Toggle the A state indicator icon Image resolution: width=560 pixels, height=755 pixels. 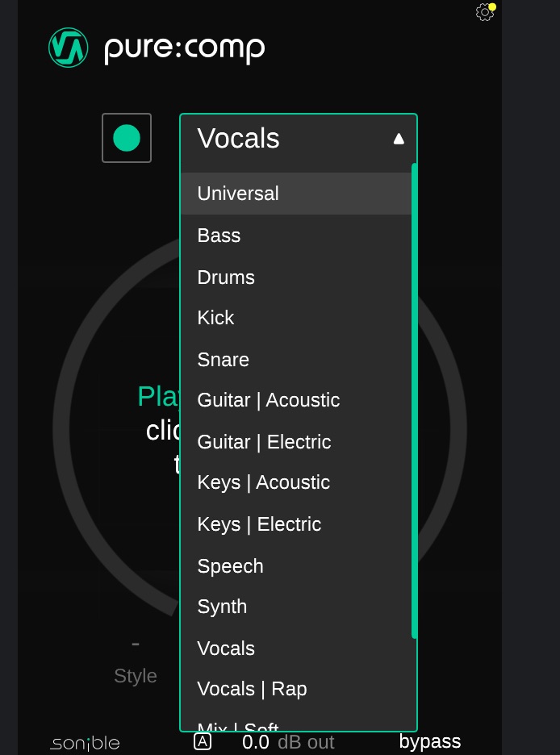(x=203, y=741)
